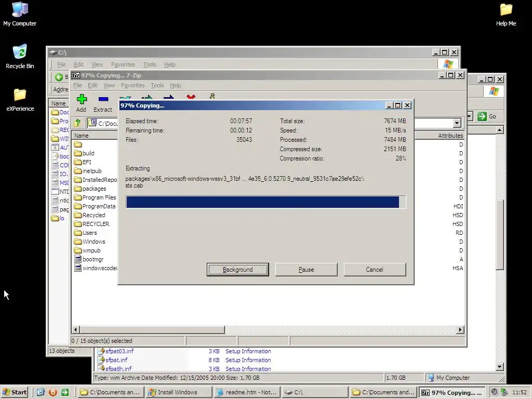
Task: Select the EFI folder icon
Action: point(78,162)
